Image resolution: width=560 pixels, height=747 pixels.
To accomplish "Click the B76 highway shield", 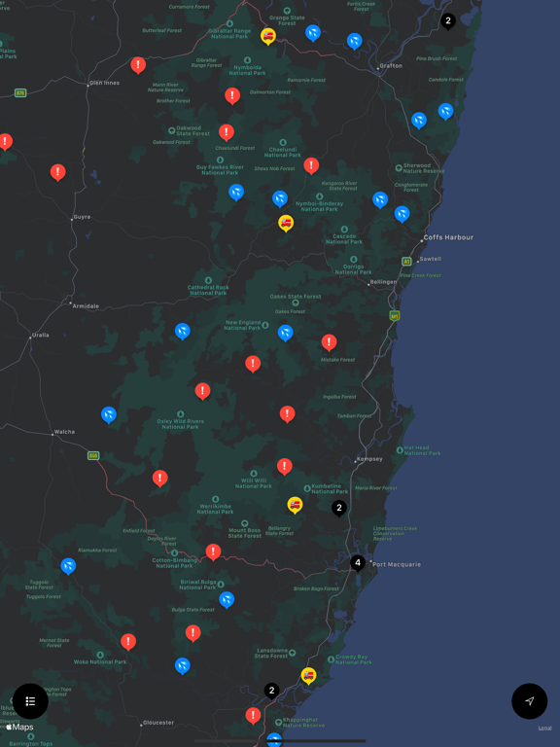I will tap(20, 93).
